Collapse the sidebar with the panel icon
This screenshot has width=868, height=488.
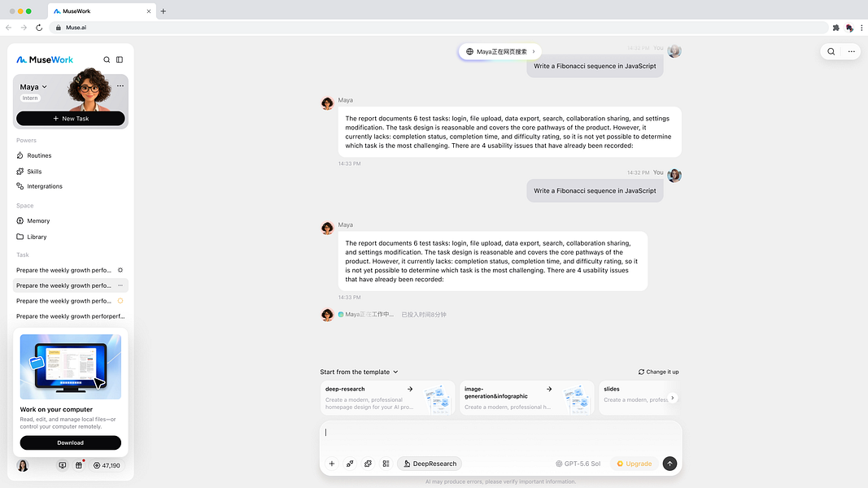pyautogui.click(x=120, y=59)
